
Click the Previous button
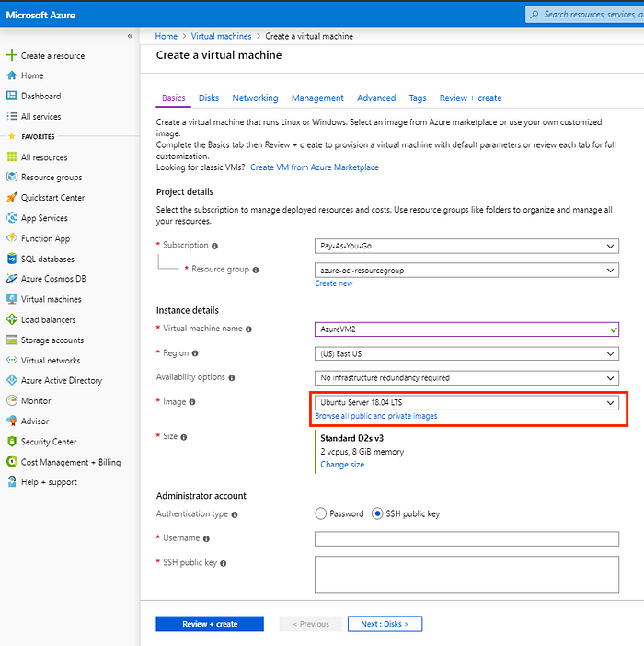[x=310, y=624]
